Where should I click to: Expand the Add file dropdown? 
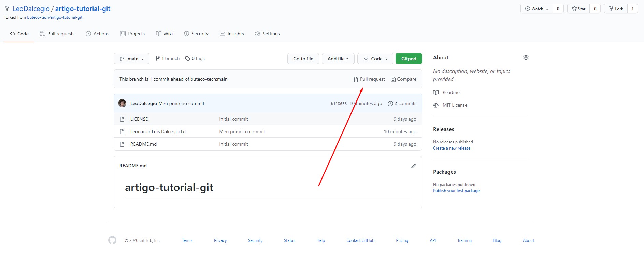click(338, 59)
